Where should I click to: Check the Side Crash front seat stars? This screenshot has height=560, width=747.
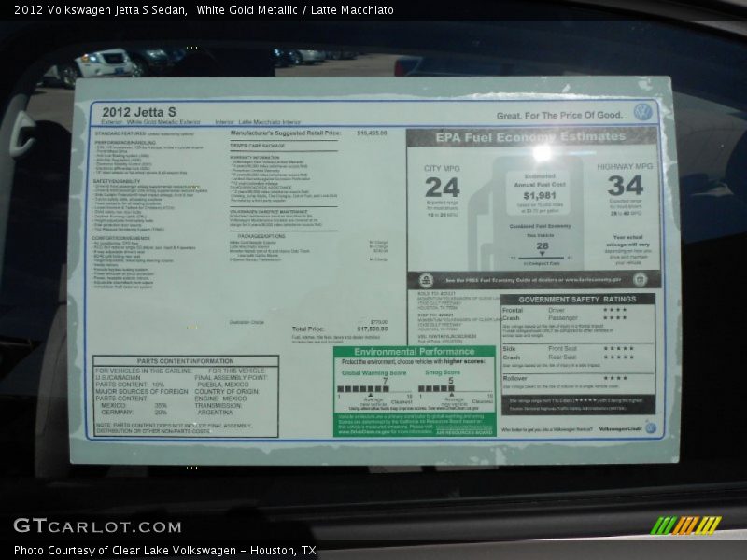click(618, 348)
